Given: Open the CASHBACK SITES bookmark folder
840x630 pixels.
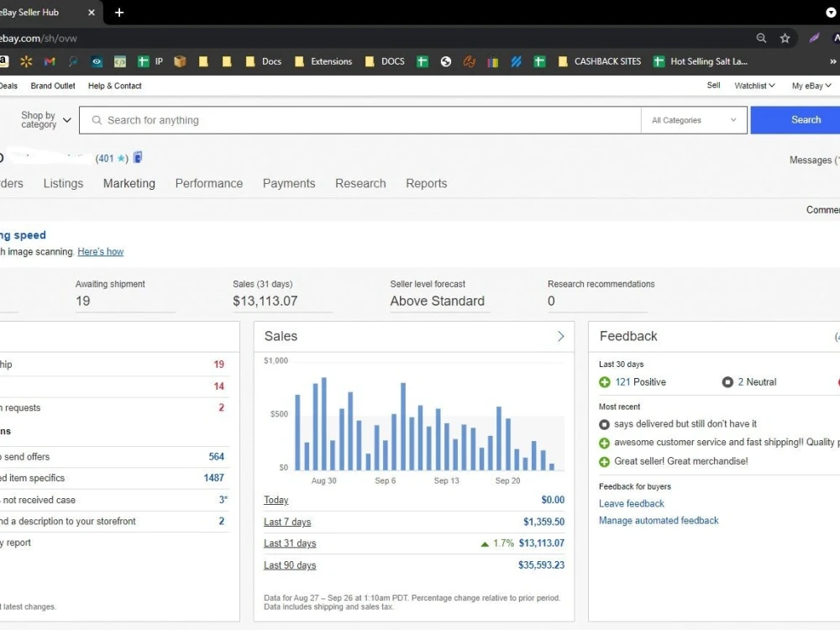Looking at the screenshot, I should pos(600,61).
